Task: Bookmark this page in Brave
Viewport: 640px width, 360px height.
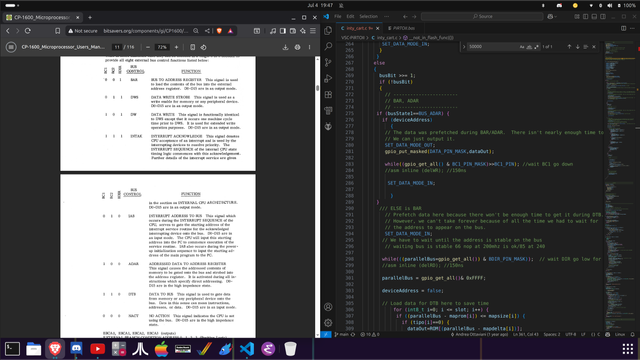Action: tap(58, 31)
